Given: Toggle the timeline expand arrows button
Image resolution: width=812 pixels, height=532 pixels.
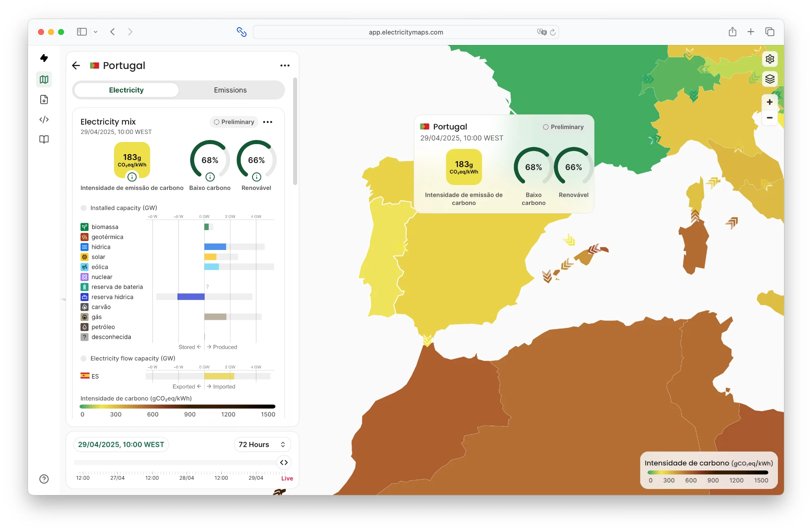Looking at the screenshot, I should click(x=284, y=463).
